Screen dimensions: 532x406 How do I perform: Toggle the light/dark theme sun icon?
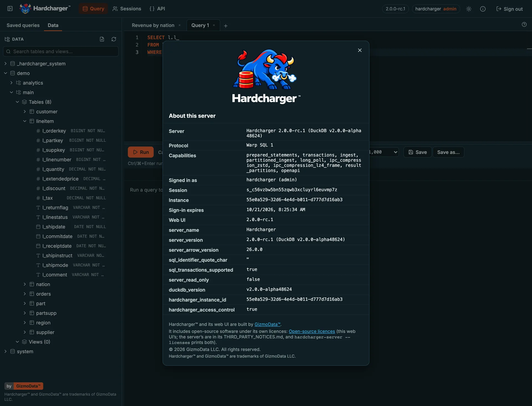tap(469, 9)
